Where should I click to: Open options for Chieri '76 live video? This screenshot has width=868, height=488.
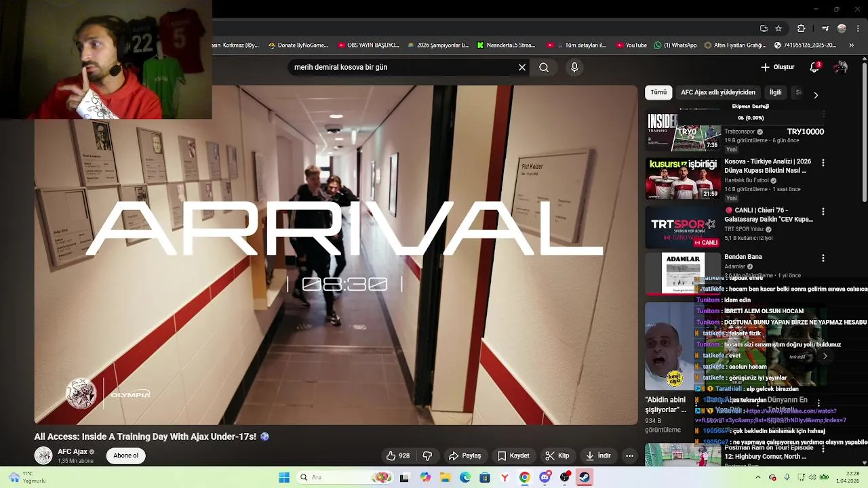(x=823, y=211)
